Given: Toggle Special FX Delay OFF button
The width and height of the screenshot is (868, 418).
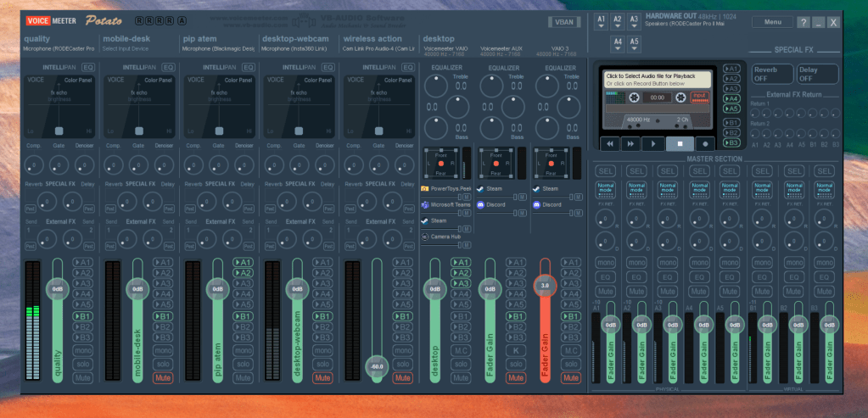Looking at the screenshot, I should coord(817,74).
